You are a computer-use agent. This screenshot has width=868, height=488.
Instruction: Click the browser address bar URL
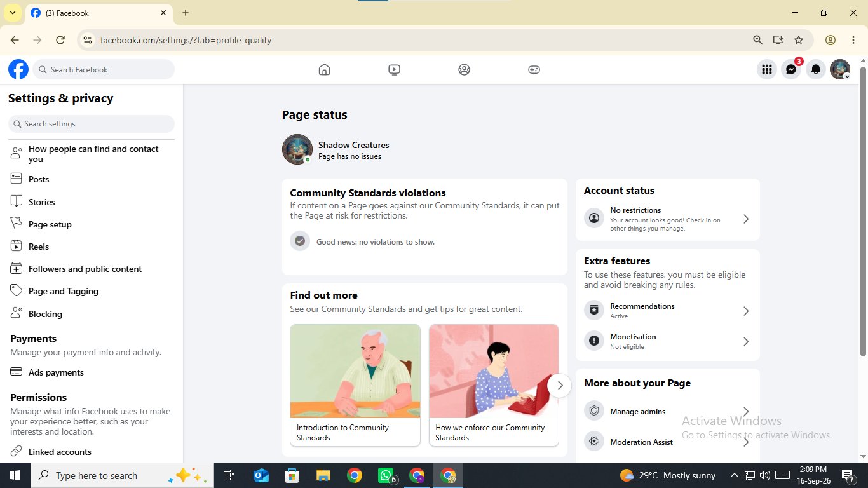[x=186, y=40]
